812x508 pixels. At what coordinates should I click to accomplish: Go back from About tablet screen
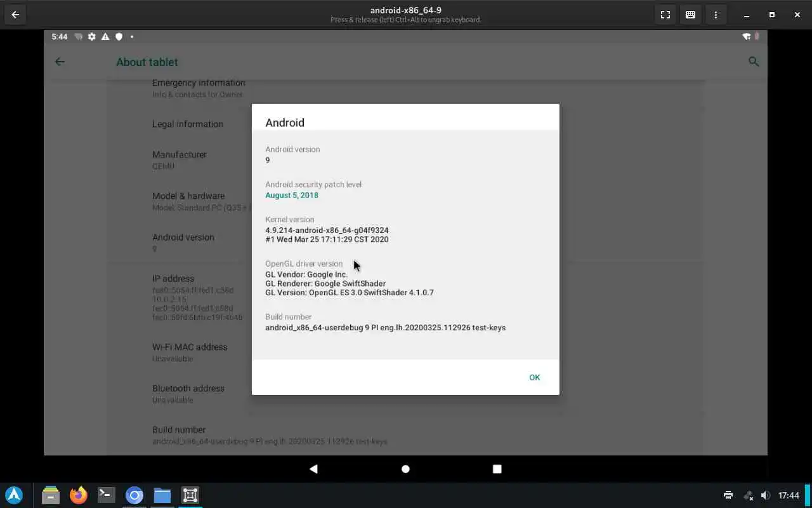coord(60,62)
